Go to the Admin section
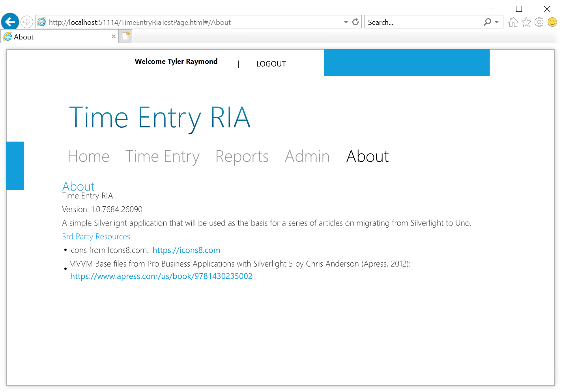The height and width of the screenshot is (392, 561). (x=307, y=157)
